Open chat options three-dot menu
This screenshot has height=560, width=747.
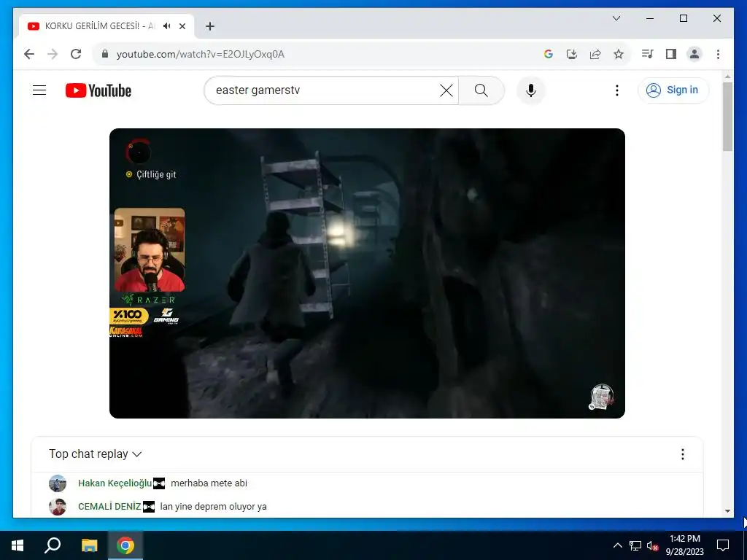pos(682,454)
